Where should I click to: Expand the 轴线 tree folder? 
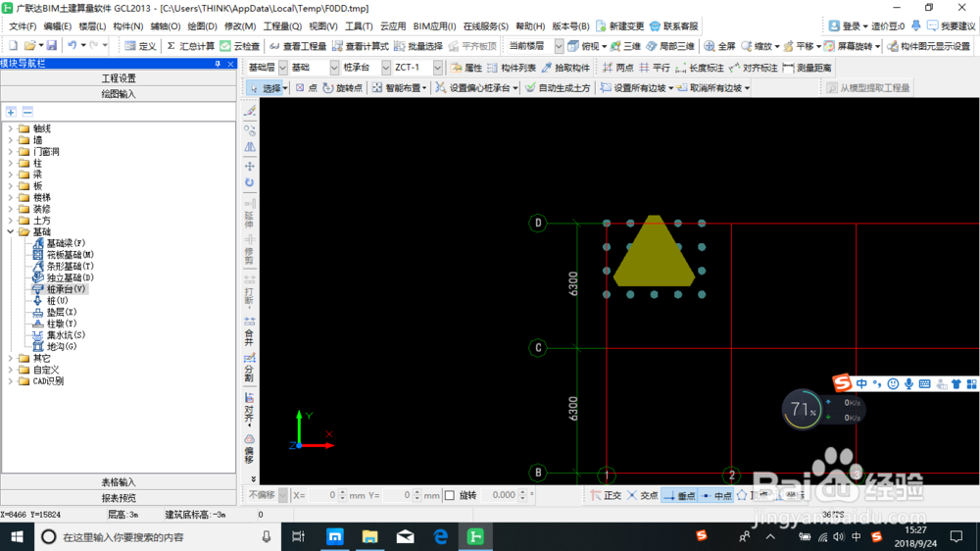[x=10, y=128]
